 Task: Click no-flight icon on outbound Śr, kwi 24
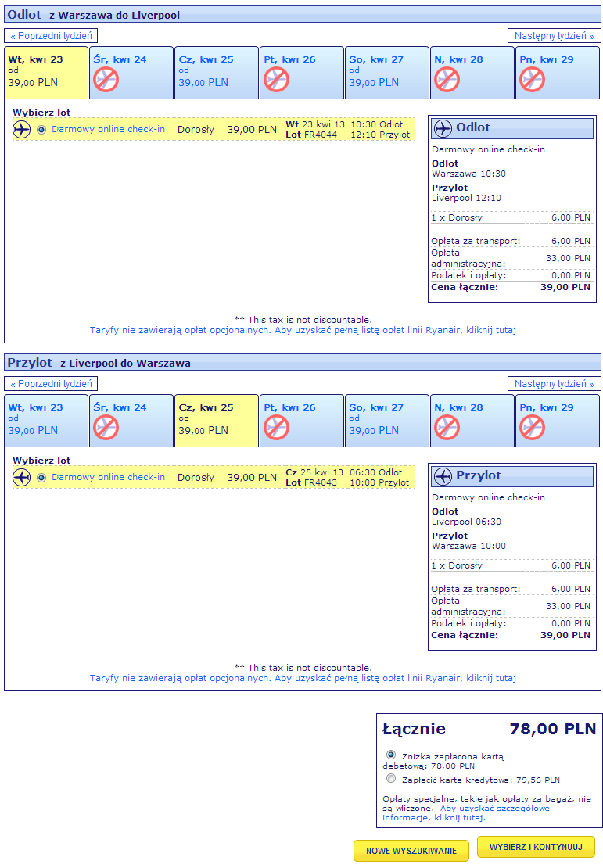tap(106, 80)
